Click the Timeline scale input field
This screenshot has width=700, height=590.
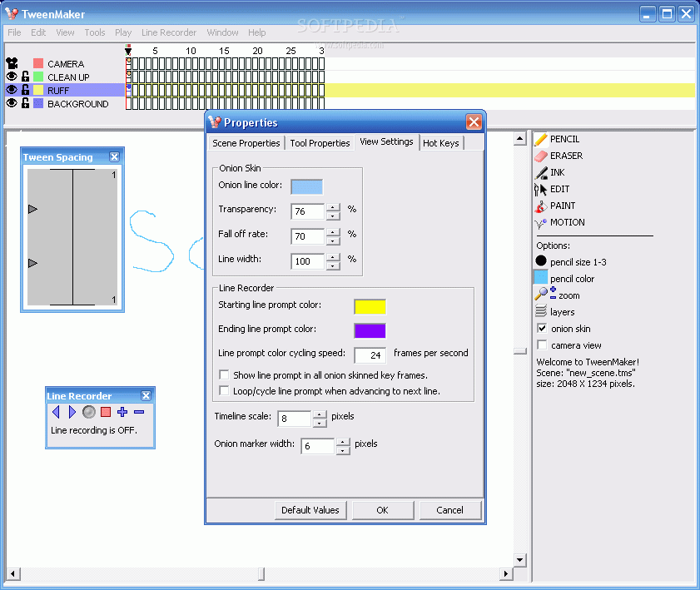coord(294,419)
